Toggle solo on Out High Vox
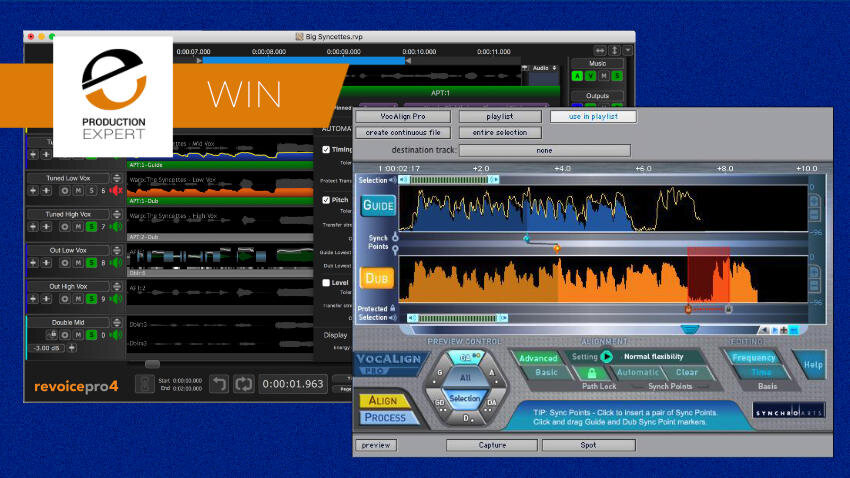 point(91,299)
